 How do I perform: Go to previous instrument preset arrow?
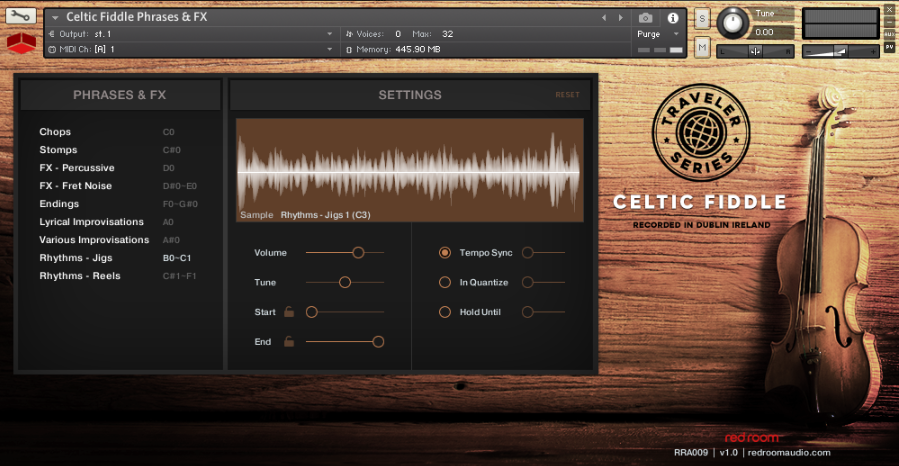tap(604, 18)
